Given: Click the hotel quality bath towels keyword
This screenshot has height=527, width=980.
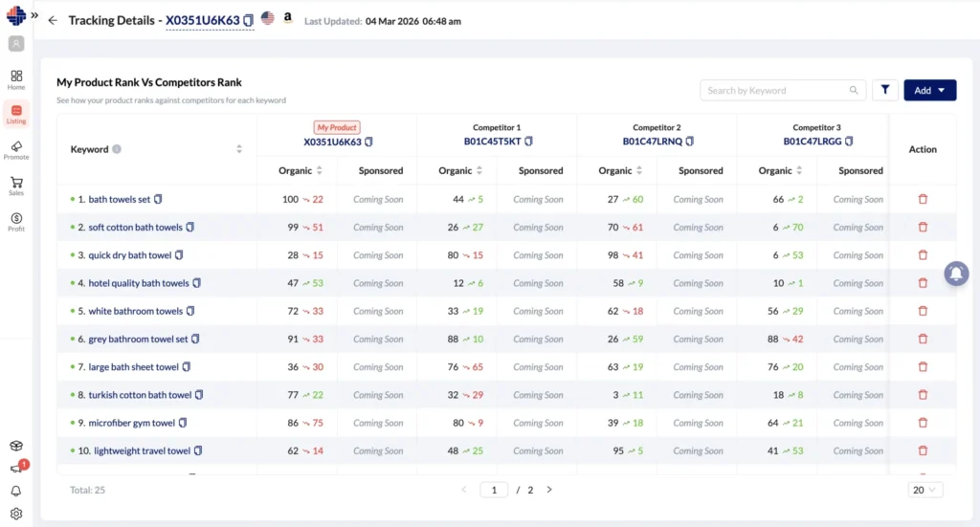Looking at the screenshot, I should click(139, 283).
